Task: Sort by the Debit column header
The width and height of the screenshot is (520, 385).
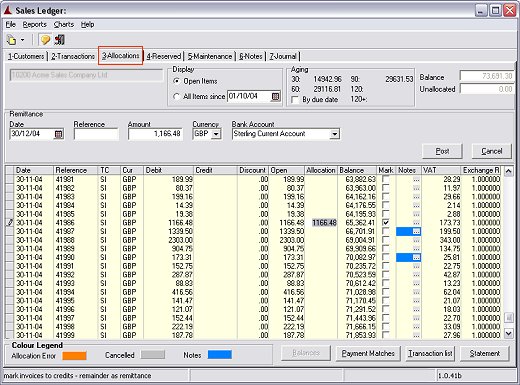Action: point(168,170)
